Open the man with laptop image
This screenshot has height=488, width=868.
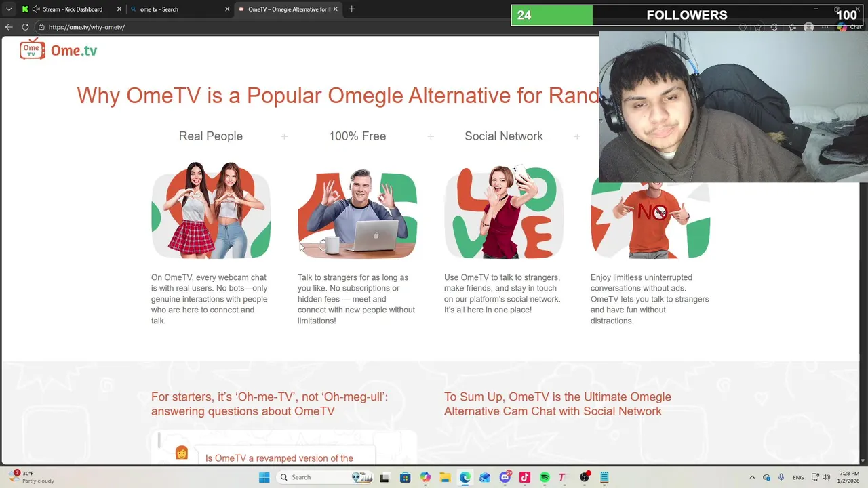[x=357, y=212]
